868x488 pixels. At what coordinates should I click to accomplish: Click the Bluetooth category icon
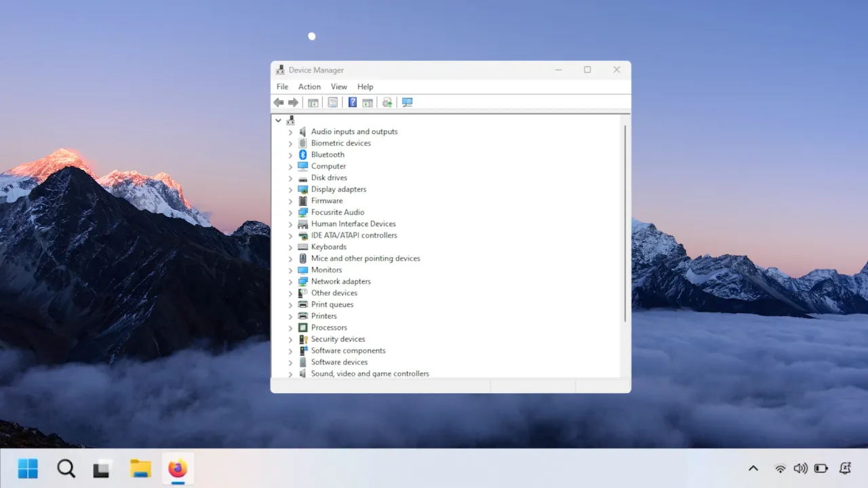pyautogui.click(x=302, y=155)
